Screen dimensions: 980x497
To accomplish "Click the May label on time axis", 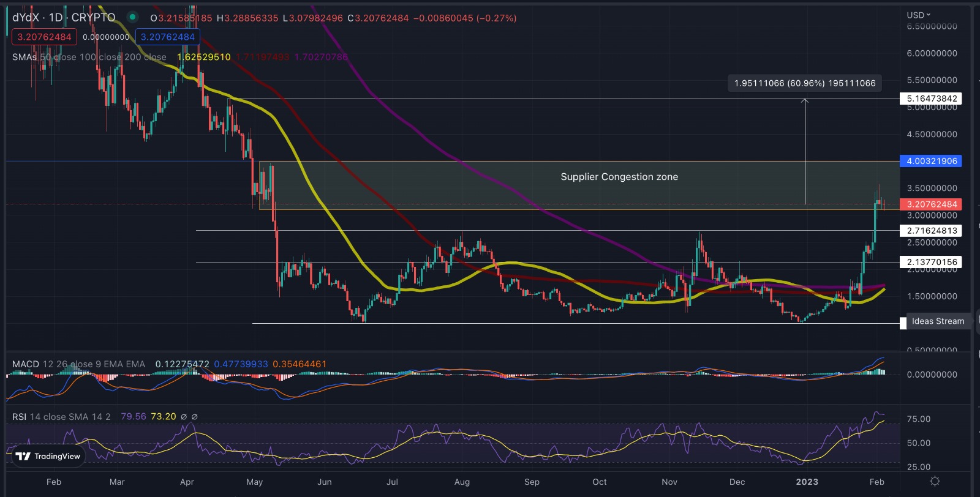I will click(255, 482).
